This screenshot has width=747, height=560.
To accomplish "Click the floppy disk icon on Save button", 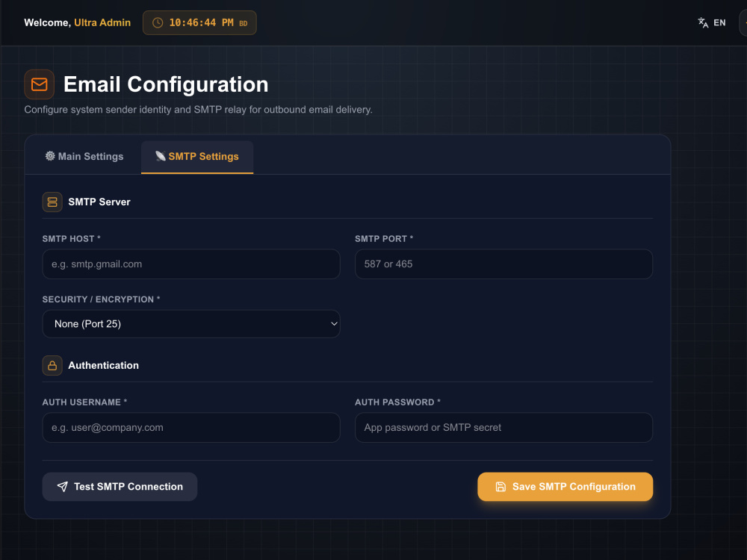I will tap(500, 487).
